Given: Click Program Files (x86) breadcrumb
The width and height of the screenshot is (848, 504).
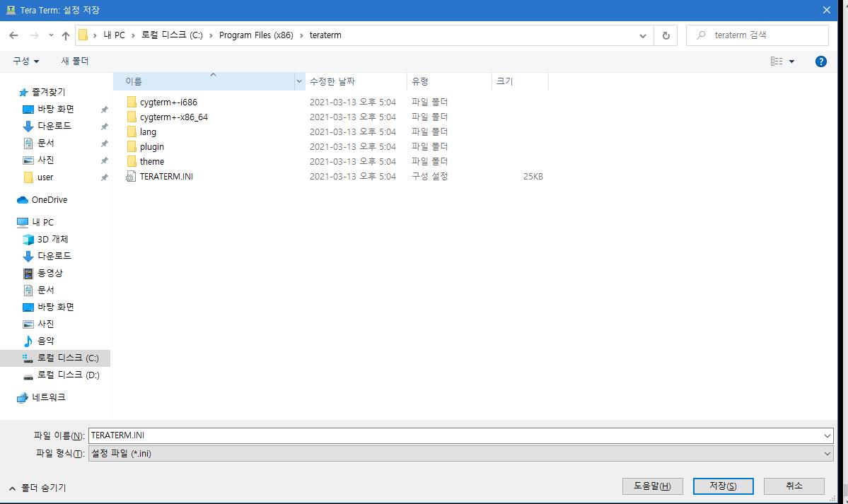Looking at the screenshot, I should tap(256, 35).
